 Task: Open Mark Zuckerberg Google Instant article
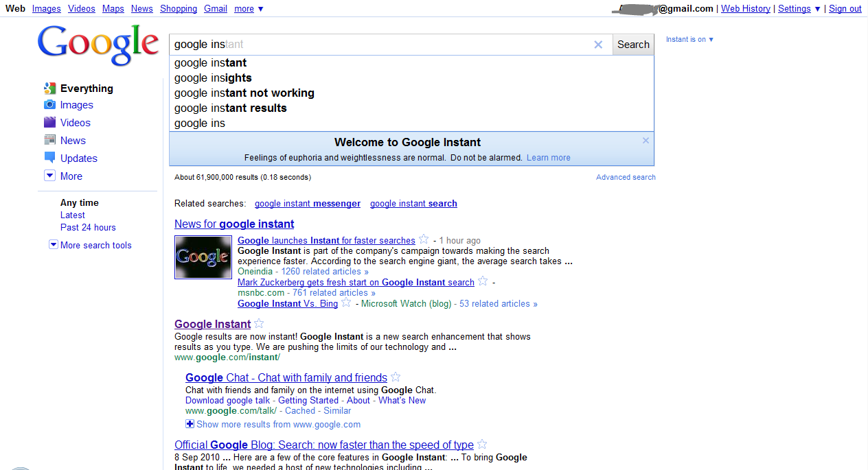[x=356, y=282]
